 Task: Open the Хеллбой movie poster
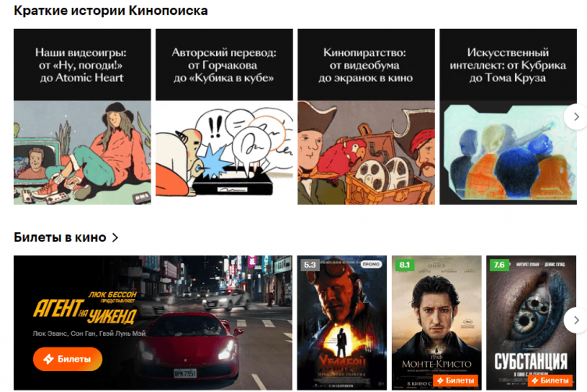click(x=342, y=323)
